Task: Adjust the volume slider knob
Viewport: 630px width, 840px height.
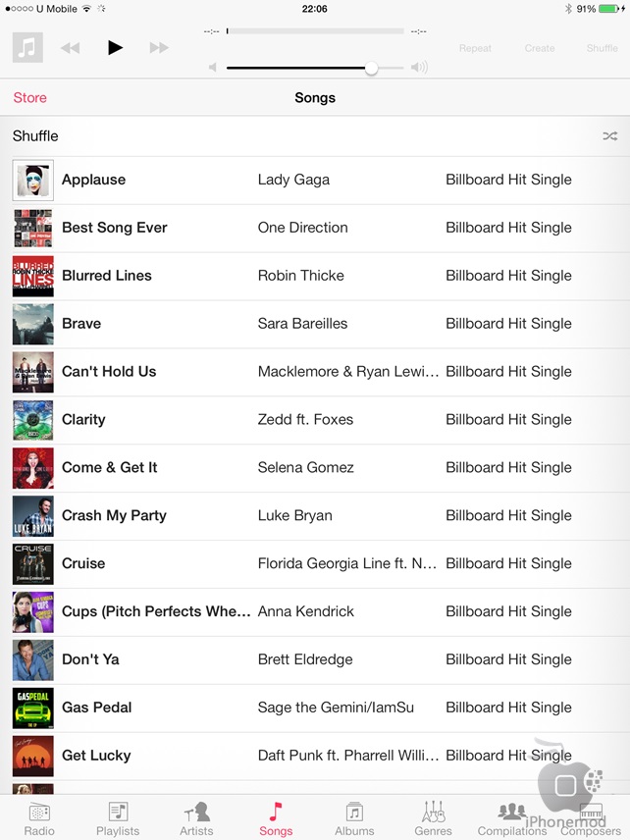Action: tap(371, 68)
